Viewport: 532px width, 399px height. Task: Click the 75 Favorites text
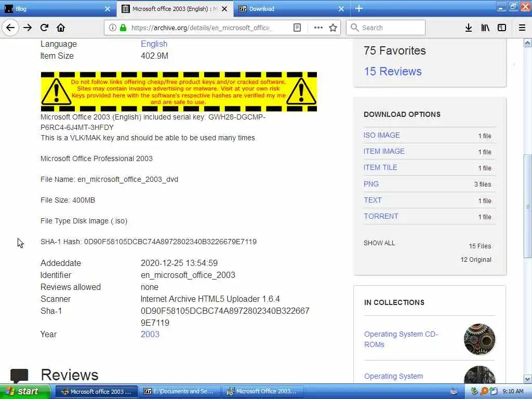click(395, 50)
